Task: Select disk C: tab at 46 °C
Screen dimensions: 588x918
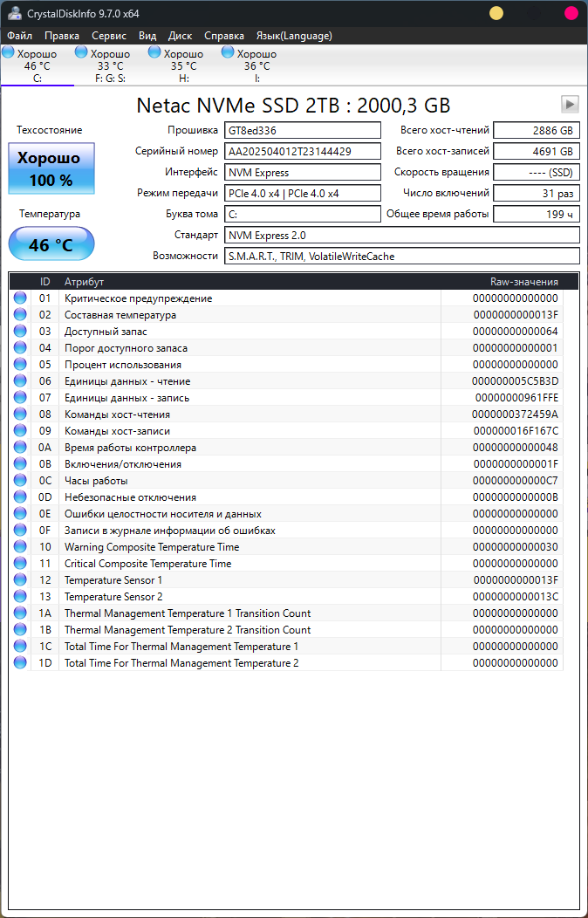Action: [x=37, y=65]
